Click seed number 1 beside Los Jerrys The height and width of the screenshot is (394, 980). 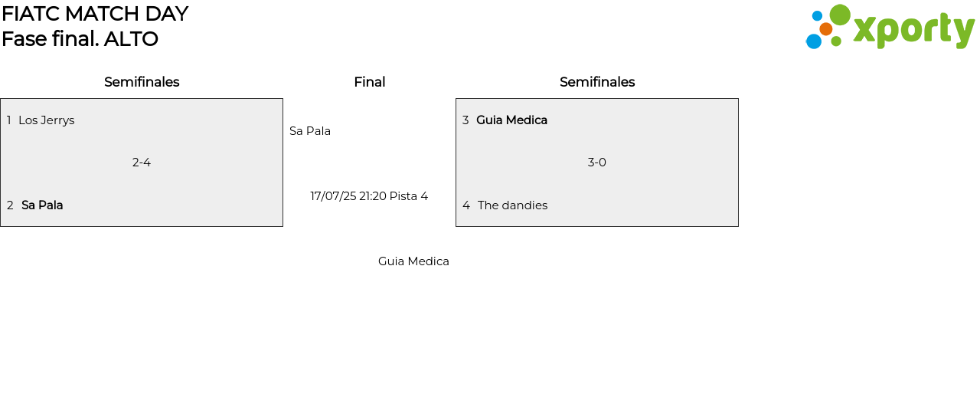point(9,120)
